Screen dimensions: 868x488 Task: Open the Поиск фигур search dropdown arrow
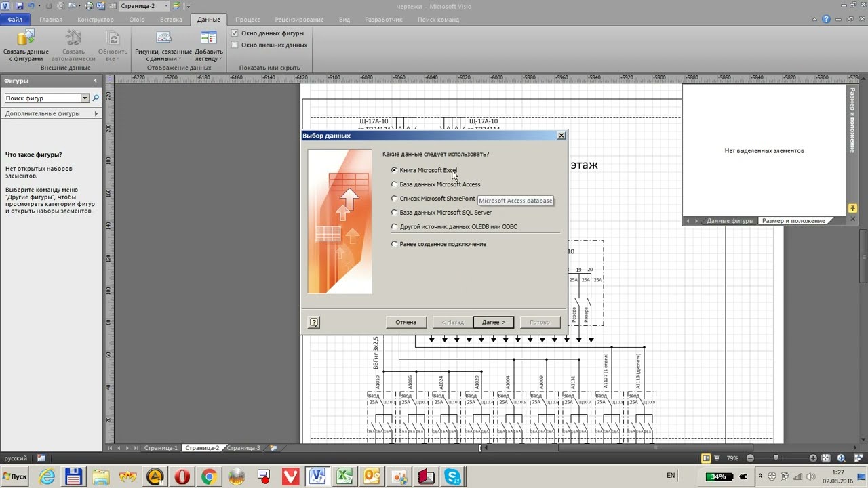point(85,98)
